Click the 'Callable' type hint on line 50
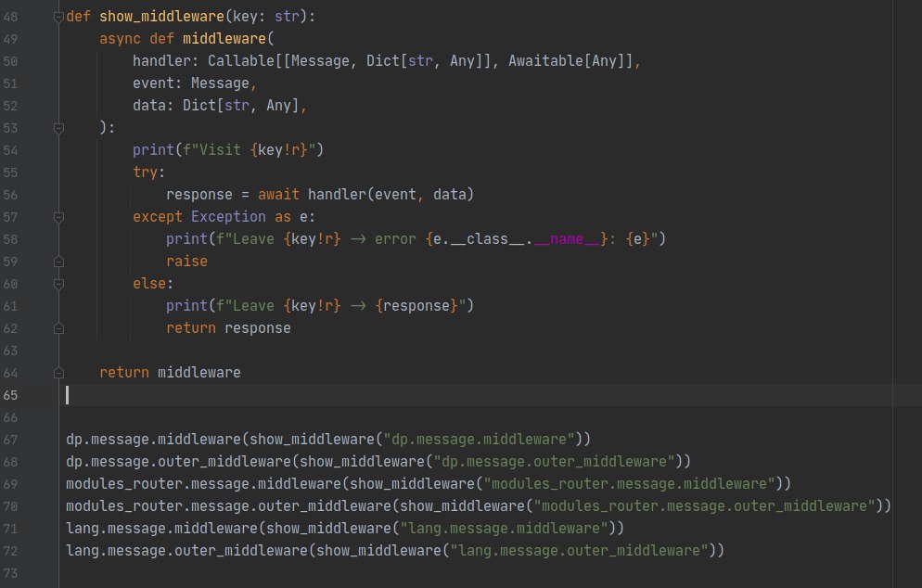The image size is (922, 588). pos(241,61)
